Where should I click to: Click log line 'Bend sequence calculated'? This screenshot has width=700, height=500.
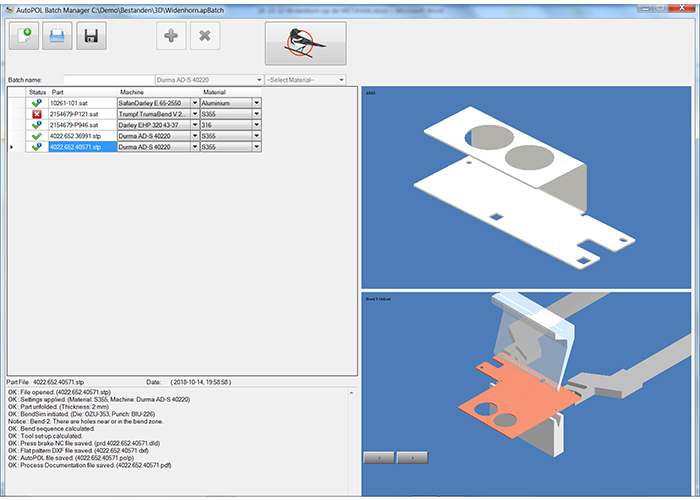coord(52,429)
